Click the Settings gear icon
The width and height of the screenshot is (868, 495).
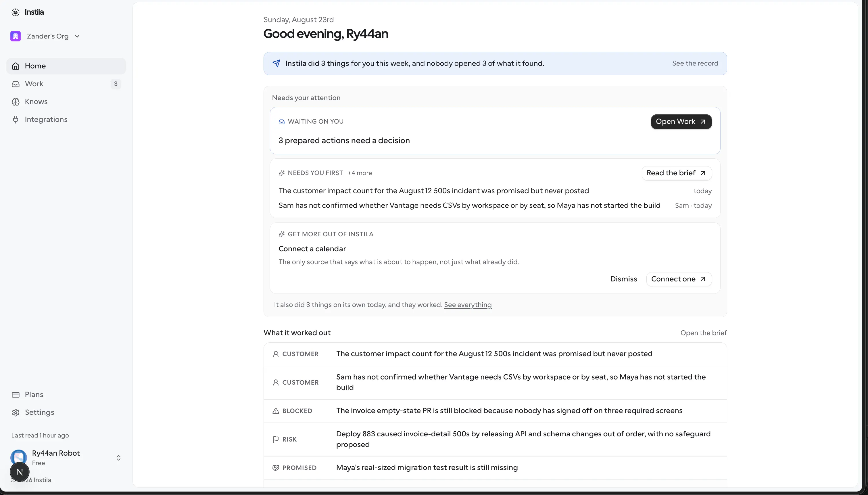click(15, 413)
